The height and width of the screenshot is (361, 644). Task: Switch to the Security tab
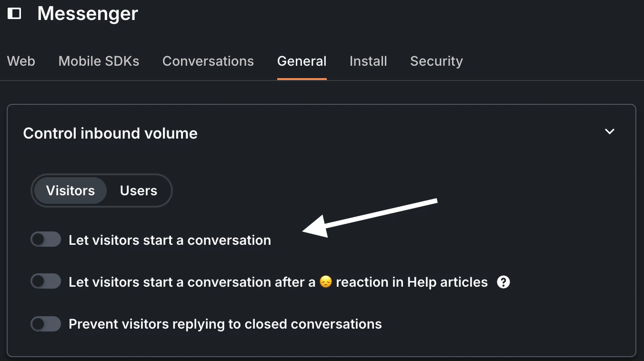pos(436,61)
